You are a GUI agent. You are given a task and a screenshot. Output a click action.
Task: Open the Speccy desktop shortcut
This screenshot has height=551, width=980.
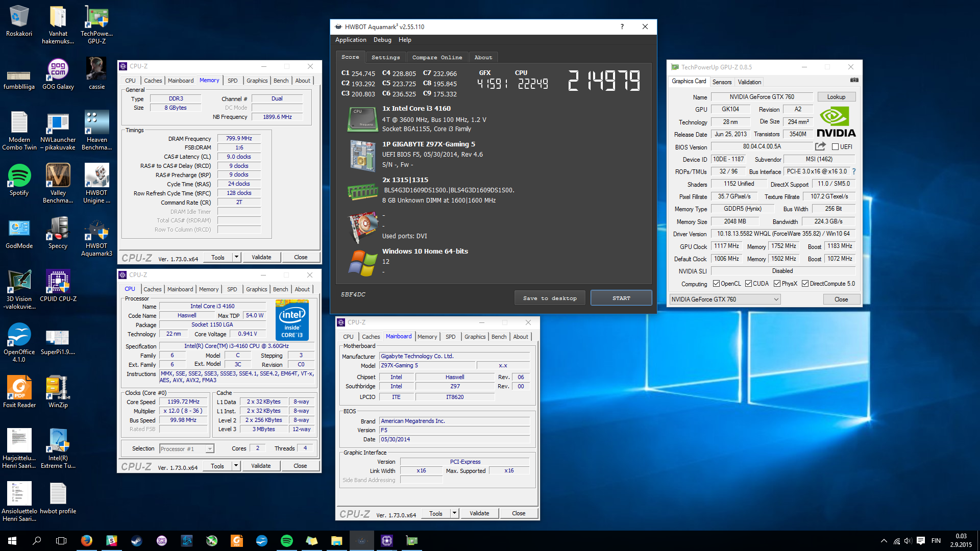[x=58, y=233]
